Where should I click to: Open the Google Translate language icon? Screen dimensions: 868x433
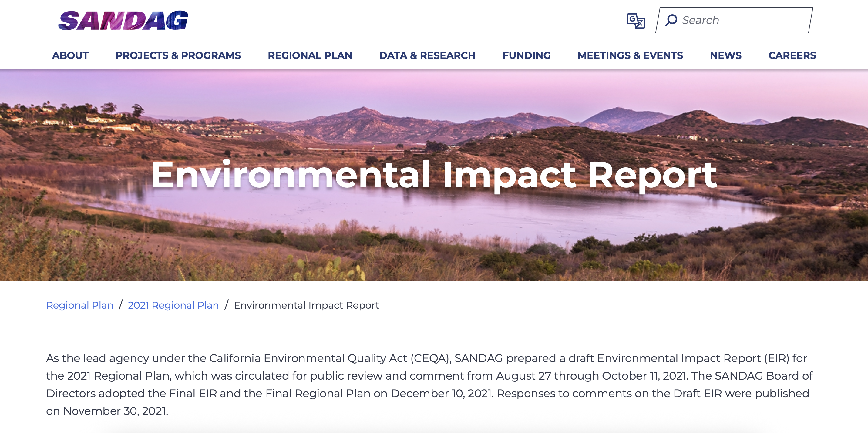(x=635, y=21)
